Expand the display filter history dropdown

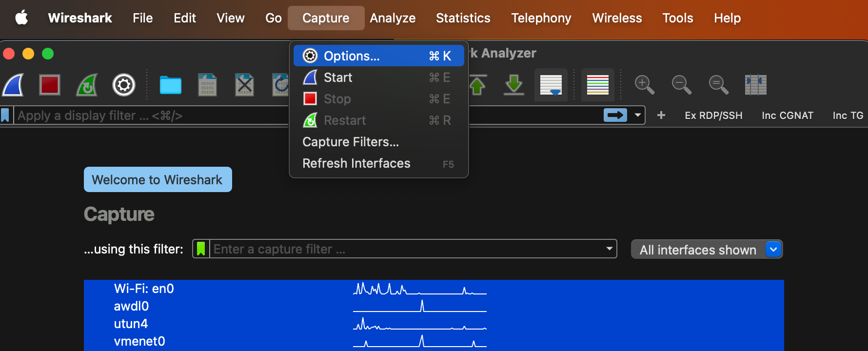(637, 116)
